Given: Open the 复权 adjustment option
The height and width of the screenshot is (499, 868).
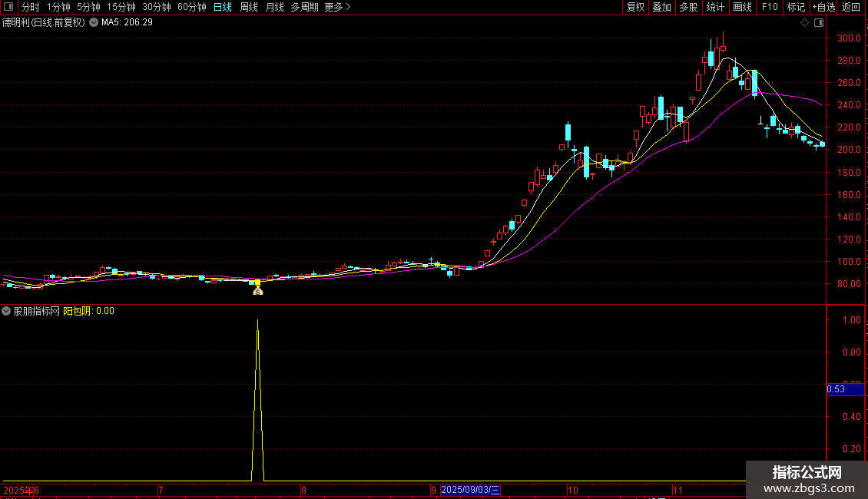Looking at the screenshot, I should (x=635, y=7).
